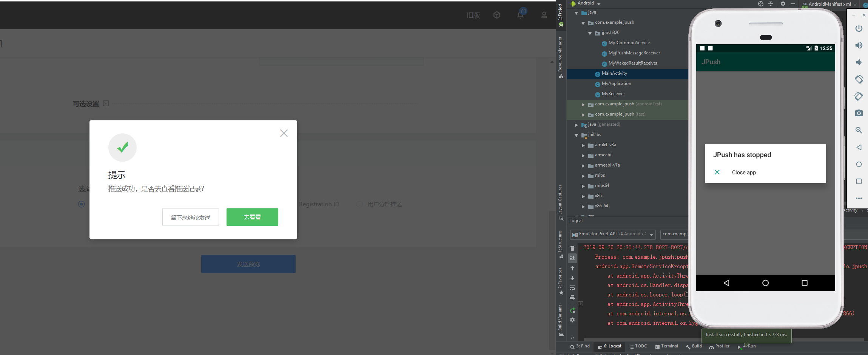Collapse the jpush320 package node

[x=590, y=33]
